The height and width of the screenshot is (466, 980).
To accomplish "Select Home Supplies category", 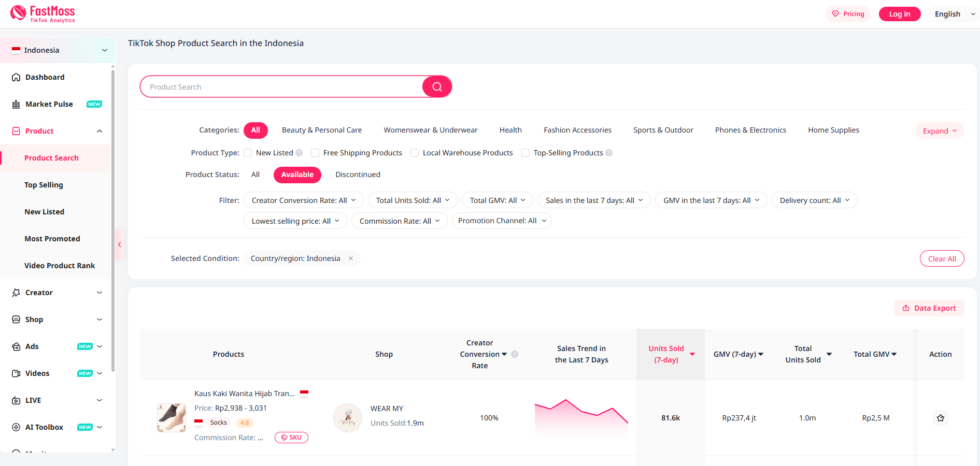I will coord(833,130).
